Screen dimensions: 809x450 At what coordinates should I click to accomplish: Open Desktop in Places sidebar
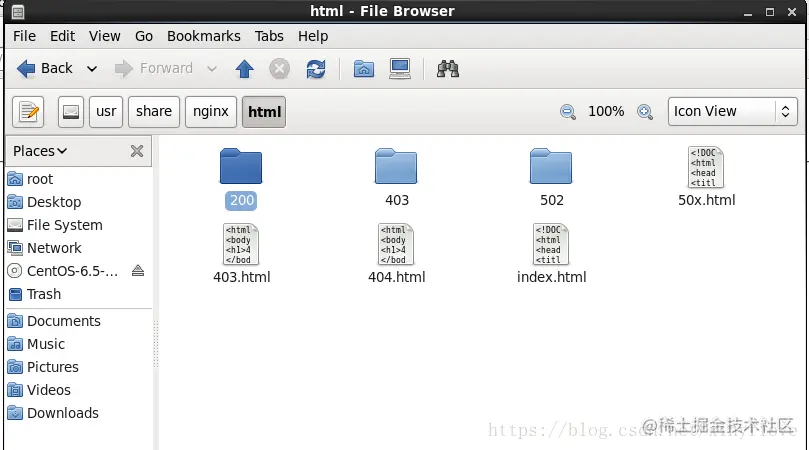coord(79,202)
